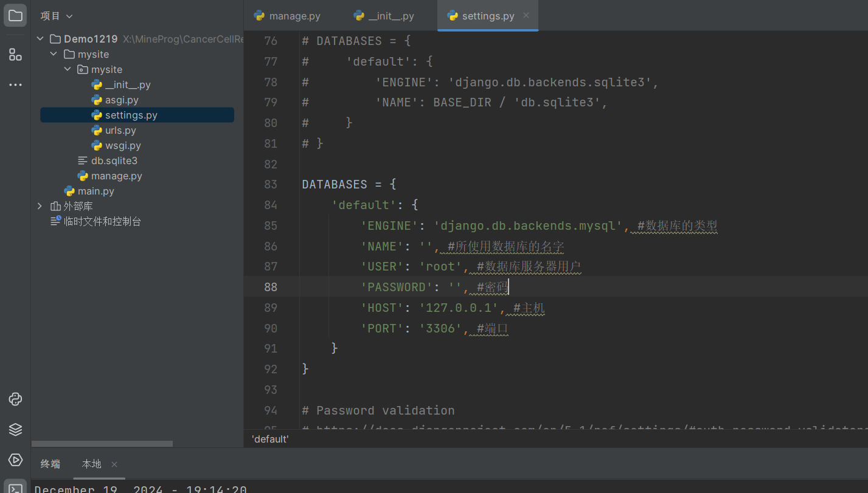Open the Python Packages layers icon
The height and width of the screenshot is (493, 868).
(15, 429)
